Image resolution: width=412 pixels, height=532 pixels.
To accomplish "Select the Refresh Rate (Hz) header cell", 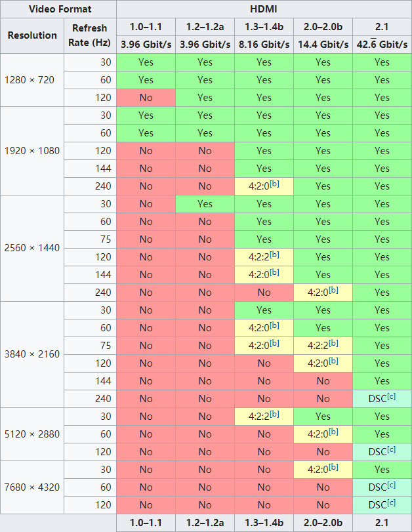I will [x=90, y=35].
